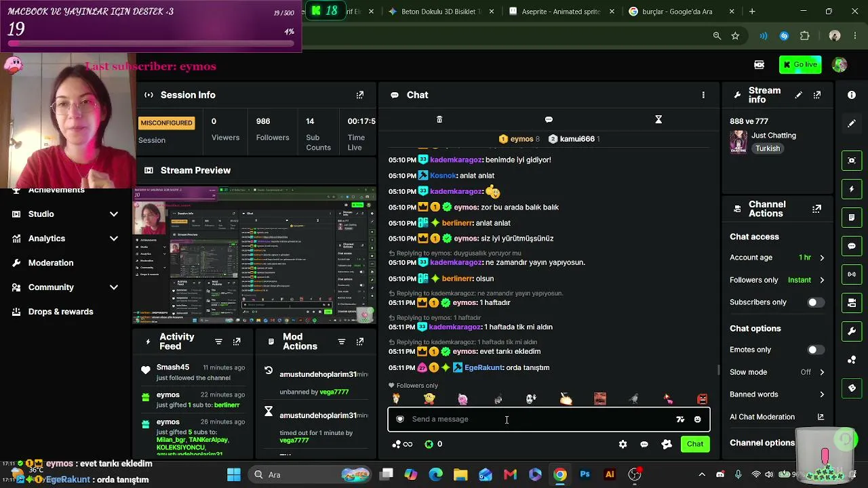This screenshot has height=488, width=868.
Task: Open the icon left of Go live
Action: coord(759,65)
